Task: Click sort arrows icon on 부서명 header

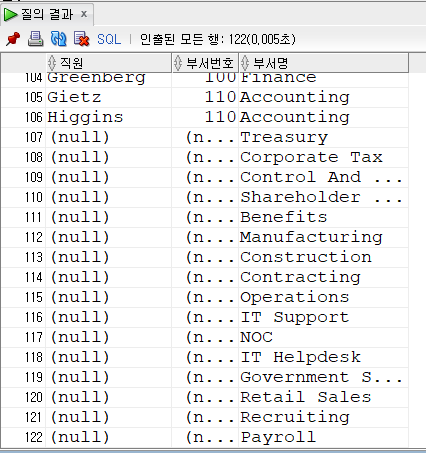Action: tap(245, 63)
